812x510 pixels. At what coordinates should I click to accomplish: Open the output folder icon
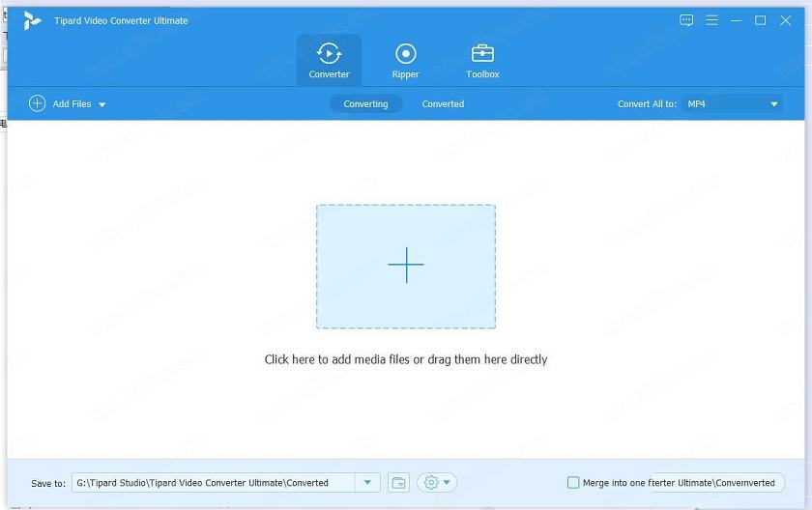(x=398, y=483)
